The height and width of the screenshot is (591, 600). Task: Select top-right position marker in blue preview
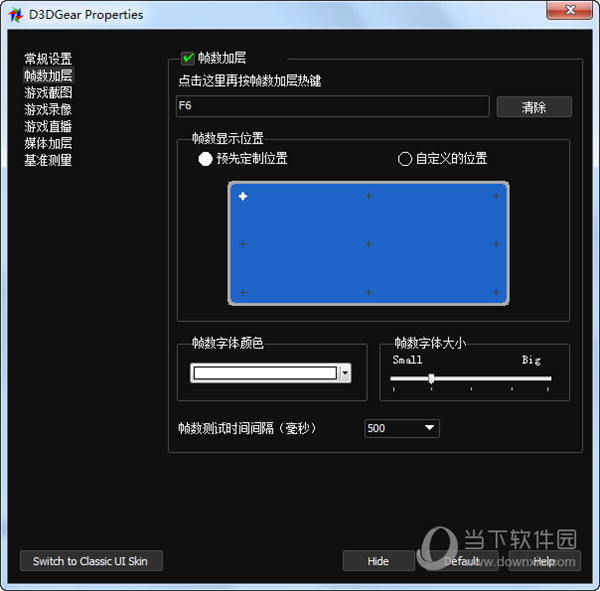496,196
